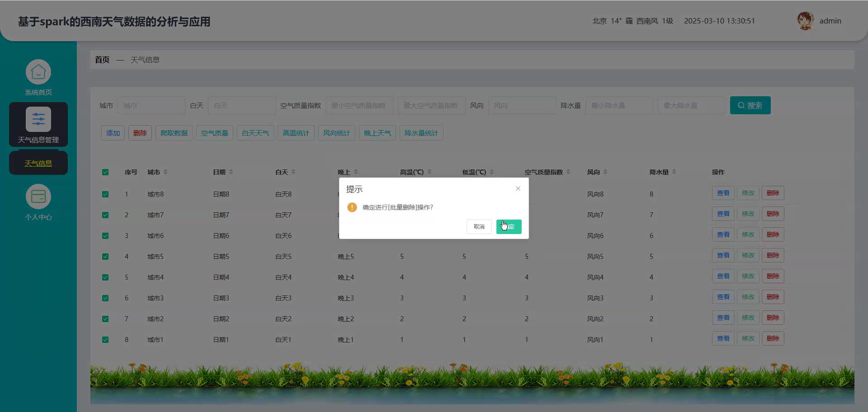Viewport: 868px width, 412px height.
Task: Cancel the batch delete with 取消
Action: click(479, 227)
